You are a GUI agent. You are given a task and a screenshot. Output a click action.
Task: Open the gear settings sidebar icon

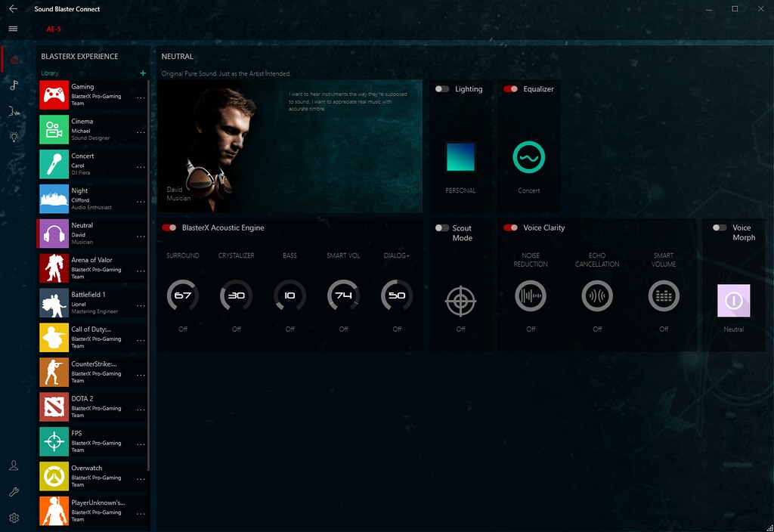tap(14, 518)
